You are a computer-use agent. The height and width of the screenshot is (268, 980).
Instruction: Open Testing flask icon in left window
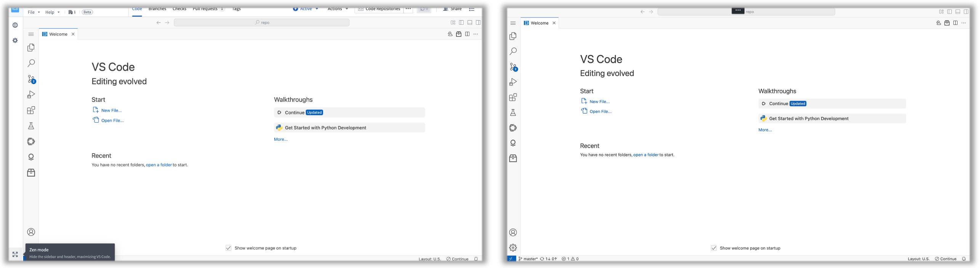point(31,126)
